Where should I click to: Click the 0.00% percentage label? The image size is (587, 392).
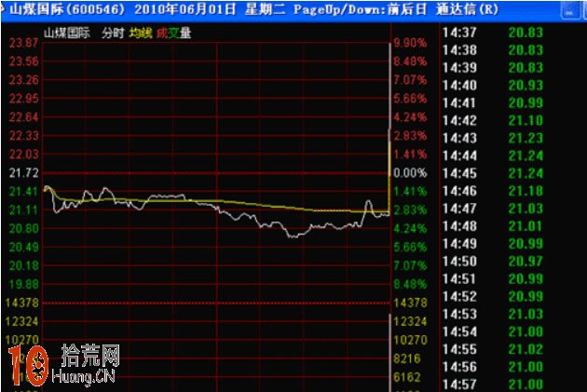tap(410, 173)
